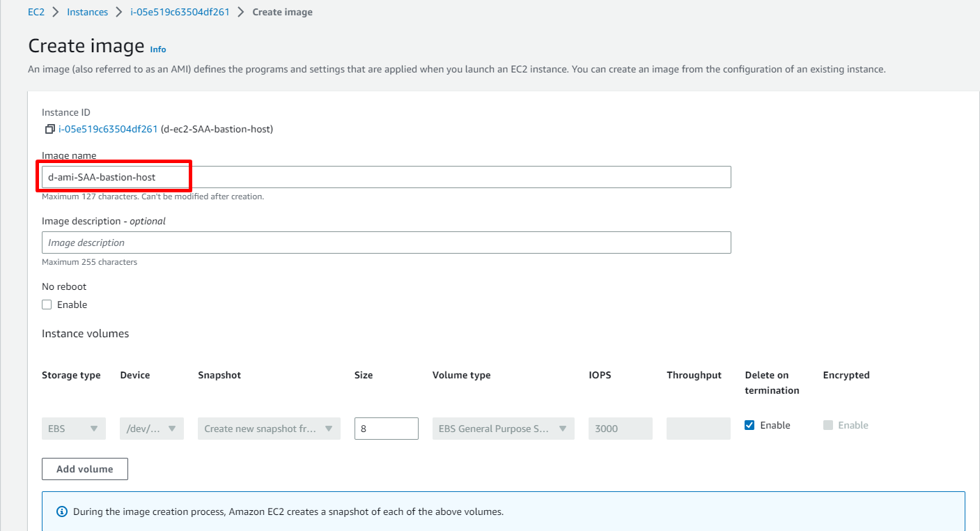Click the instance ID link under Instance ID
Screen dimensions: 980x531
[108, 129]
